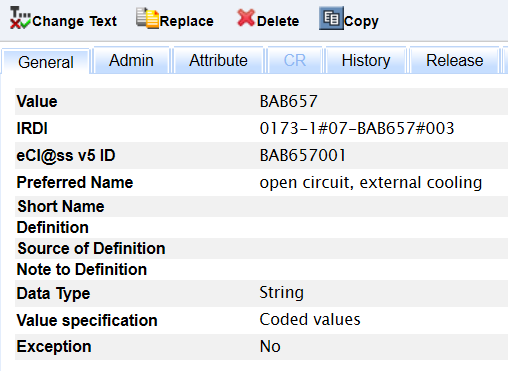This screenshot has height=371, width=508.
Task: Hit the Delete toolbar label
Action: coord(278,21)
